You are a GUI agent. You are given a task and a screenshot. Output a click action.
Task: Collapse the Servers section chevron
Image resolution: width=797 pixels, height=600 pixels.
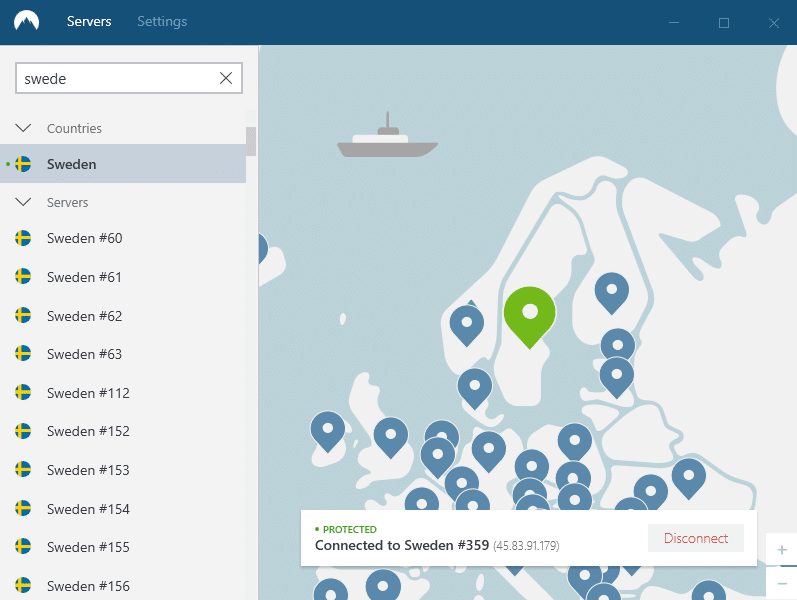[23, 202]
